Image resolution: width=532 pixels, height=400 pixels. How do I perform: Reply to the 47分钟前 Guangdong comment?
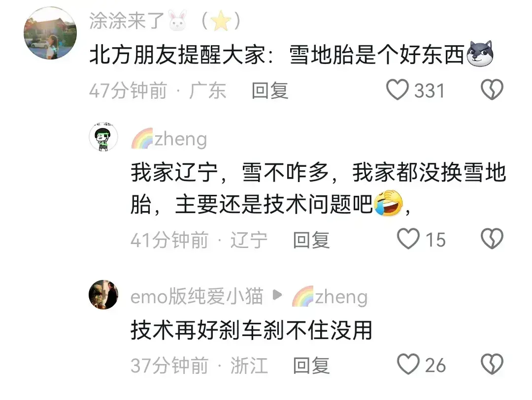click(270, 91)
